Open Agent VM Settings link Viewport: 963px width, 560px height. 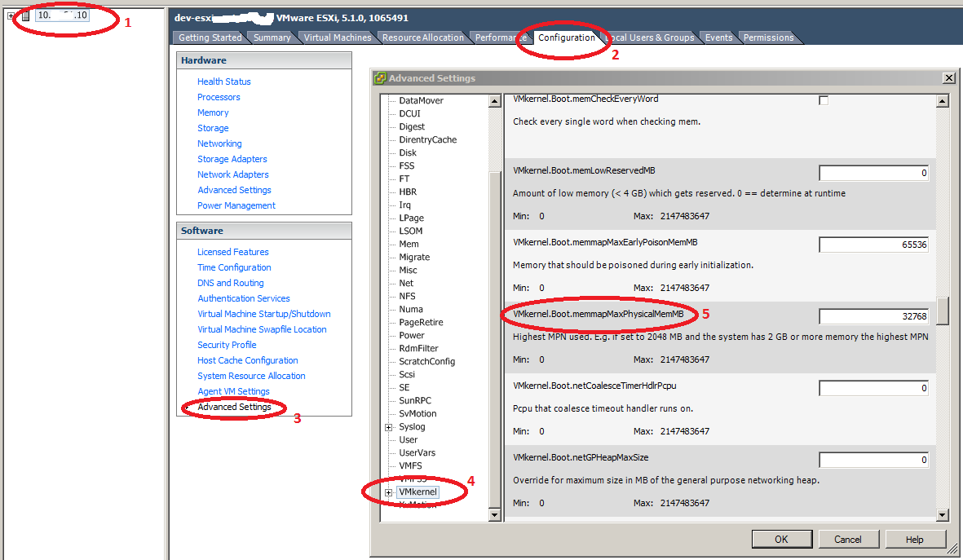pyautogui.click(x=233, y=392)
